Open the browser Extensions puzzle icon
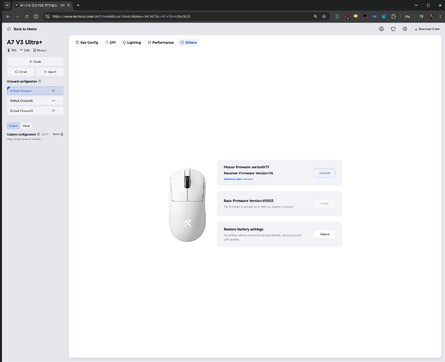The width and height of the screenshot is (445, 362). (393, 16)
